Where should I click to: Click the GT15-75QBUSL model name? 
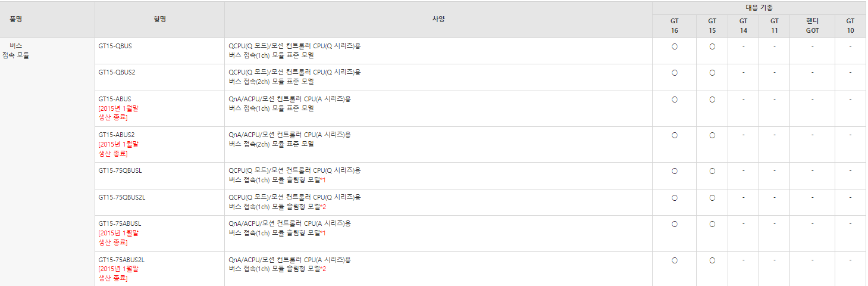coord(120,170)
